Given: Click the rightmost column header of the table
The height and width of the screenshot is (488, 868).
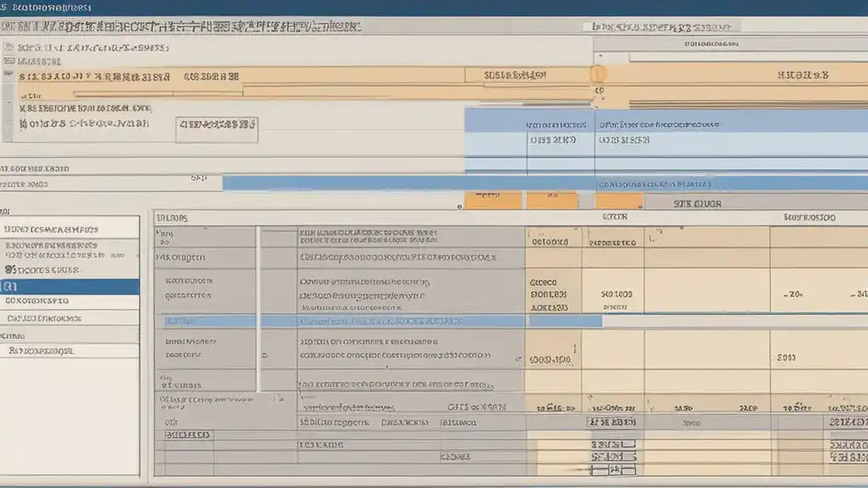Looking at the screenshot, I should coord(810,218).
